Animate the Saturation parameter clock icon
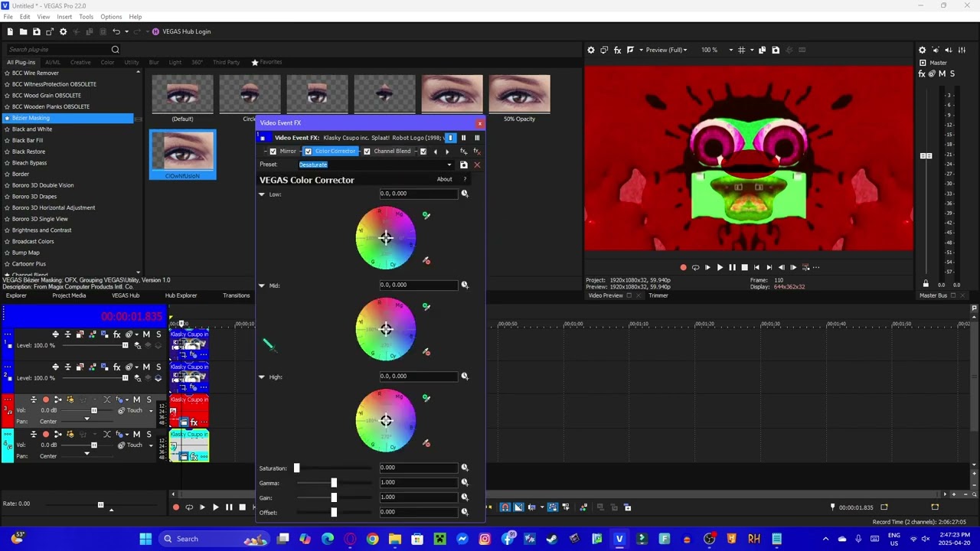The width and height of the screenshot is (980, 551). pyautogui.click(x=464, y=468)
